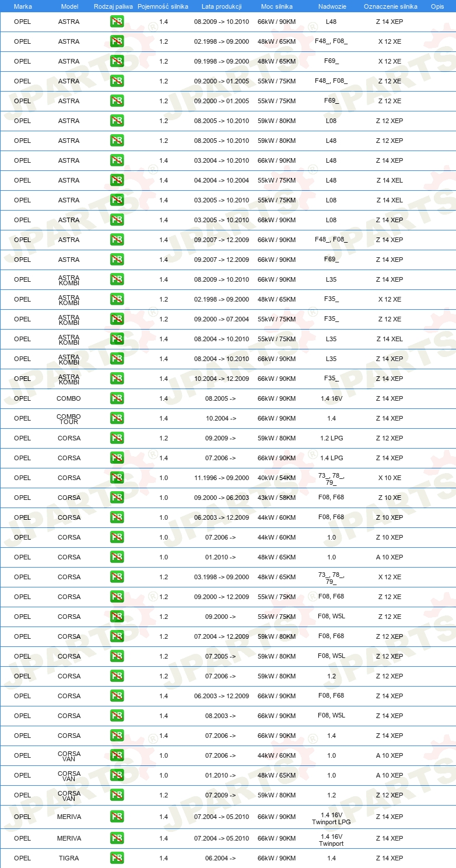The height and width of the screenshot is (868, 456).
Task: Click fuel icon in ASTRA KOMBI 09.2000 -> 07.2004 row
Action: pos(117,319)
